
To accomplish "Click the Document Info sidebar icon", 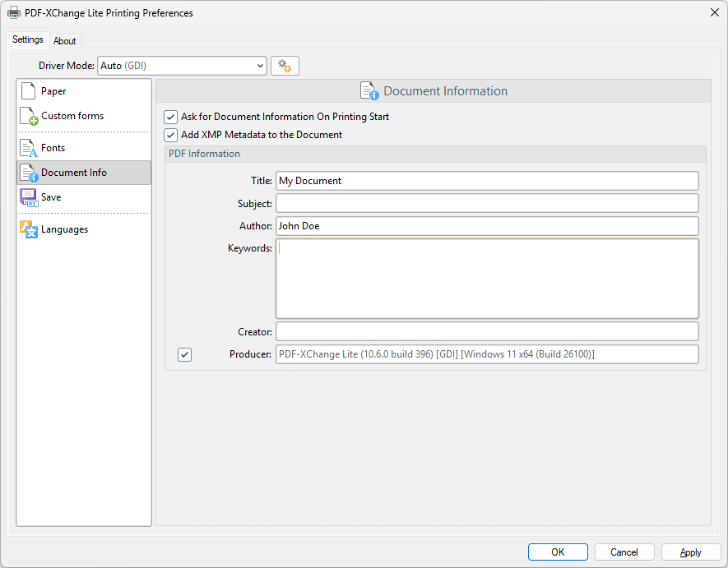I will coord(29,173).
